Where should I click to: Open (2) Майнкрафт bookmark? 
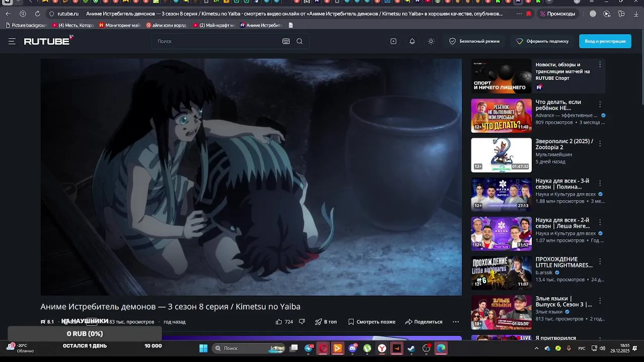click(214, 25)
